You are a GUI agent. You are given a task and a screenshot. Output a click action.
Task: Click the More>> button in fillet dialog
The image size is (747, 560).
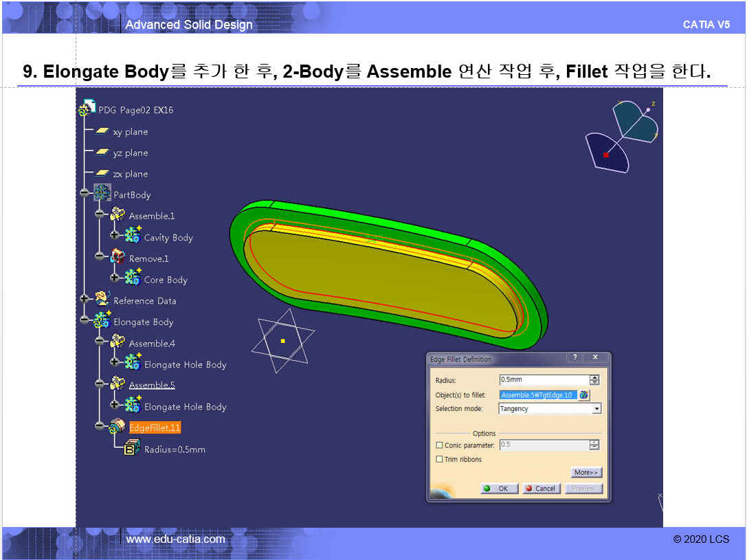tap(586, 473)
